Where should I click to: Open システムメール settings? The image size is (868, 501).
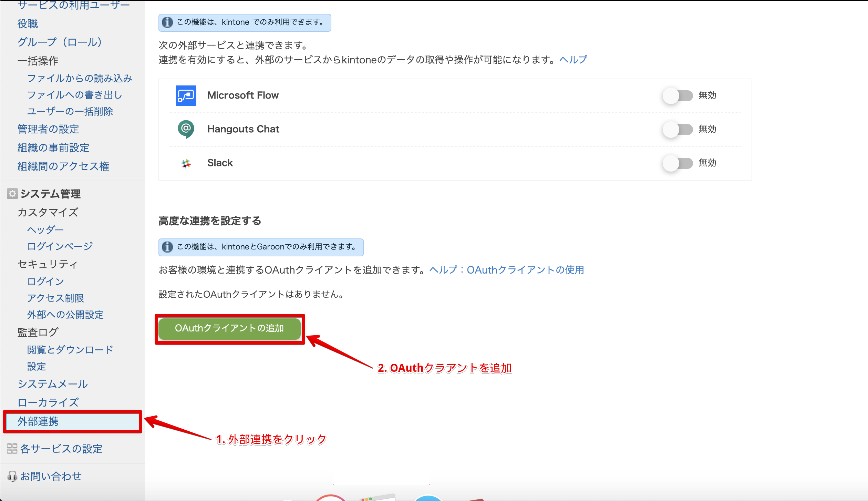click(53, 384)
